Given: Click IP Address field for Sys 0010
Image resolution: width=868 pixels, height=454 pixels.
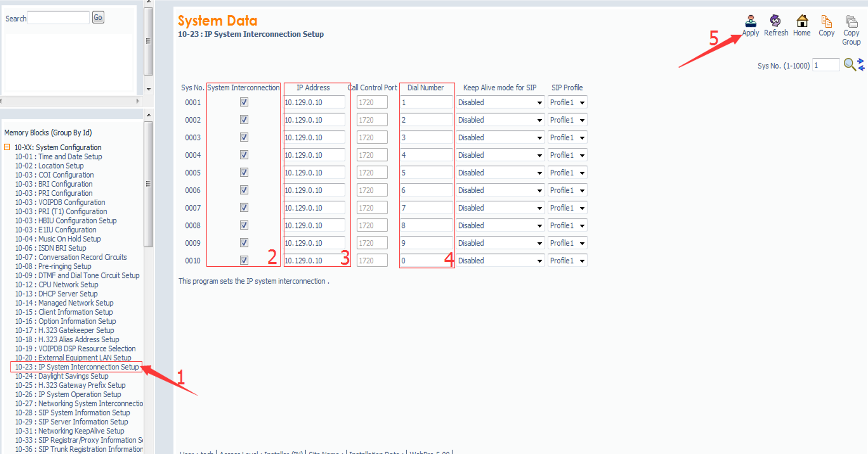Looking at the screenshot, I should click(315, 261).
